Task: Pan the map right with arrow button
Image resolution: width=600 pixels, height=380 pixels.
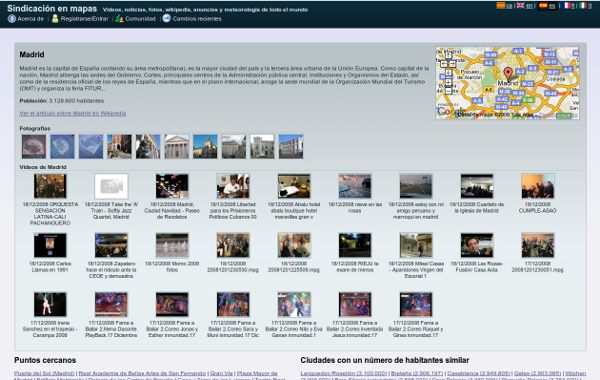Action: coord(452,64)
